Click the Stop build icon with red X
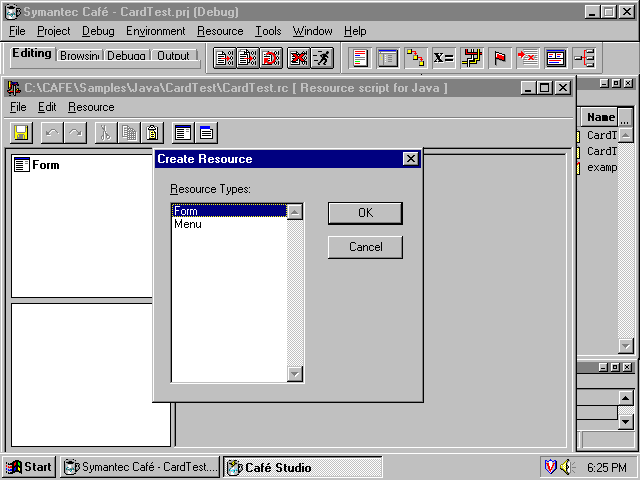Viewport: 640px width, 480px height. 298,58
